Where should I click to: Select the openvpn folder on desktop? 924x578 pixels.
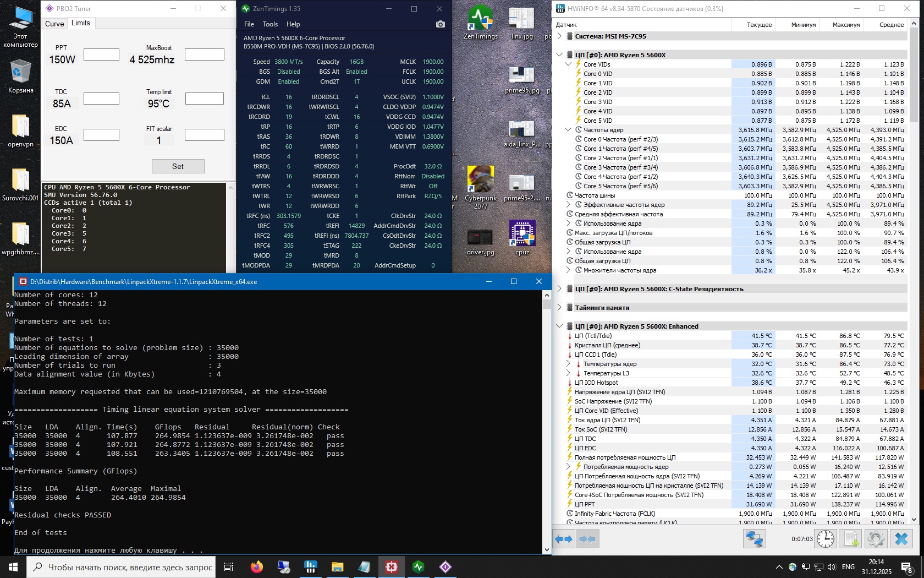click(20, 131)
